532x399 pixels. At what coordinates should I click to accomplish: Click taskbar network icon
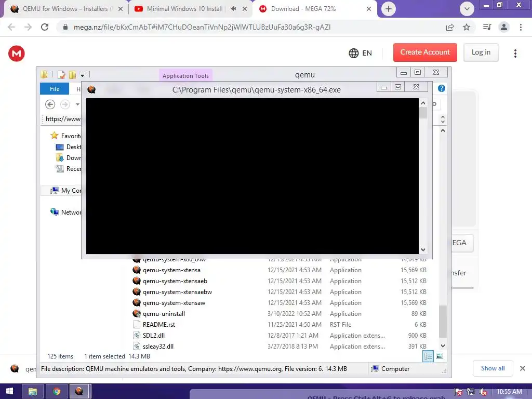click(471, 392)
